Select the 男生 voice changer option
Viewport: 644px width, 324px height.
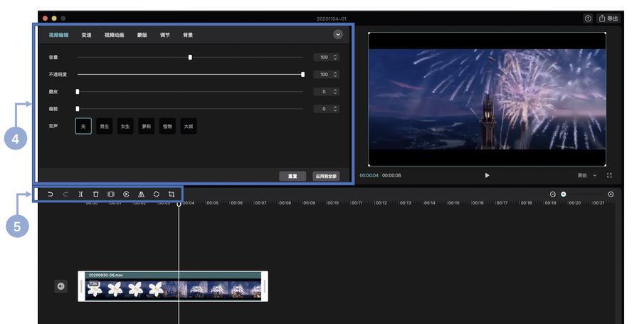pyautogui.click(x=105, y=126)
